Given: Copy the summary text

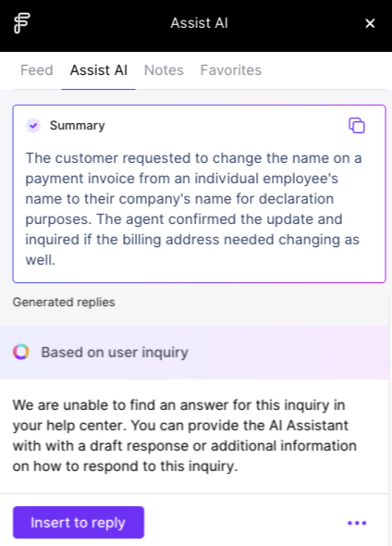Looking at the screenshot, I should (x=357, y=125).
